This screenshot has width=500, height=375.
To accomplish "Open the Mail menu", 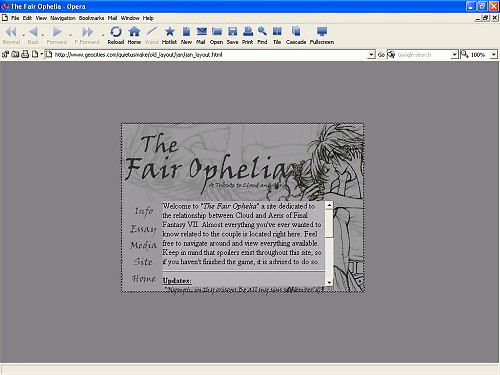I will pos(112,18).
